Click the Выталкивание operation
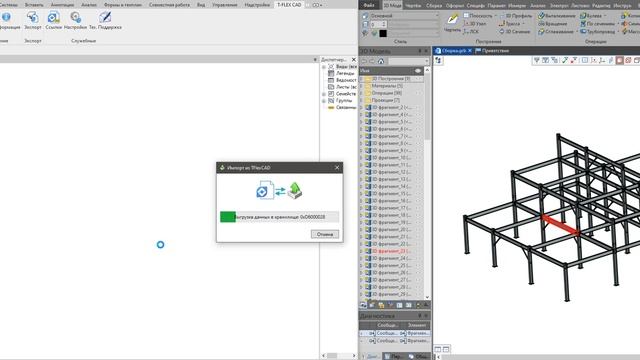 tap(557, 16)
